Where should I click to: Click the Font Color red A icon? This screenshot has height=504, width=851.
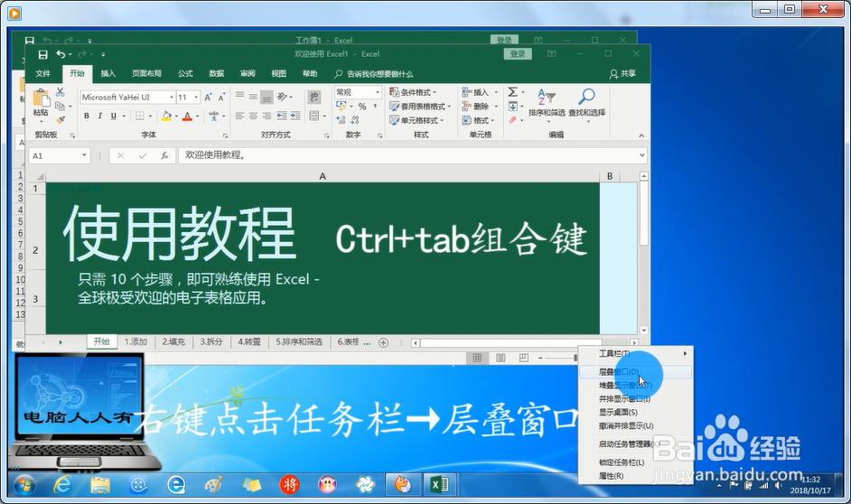pyautogui.click(x=187, y=117)
